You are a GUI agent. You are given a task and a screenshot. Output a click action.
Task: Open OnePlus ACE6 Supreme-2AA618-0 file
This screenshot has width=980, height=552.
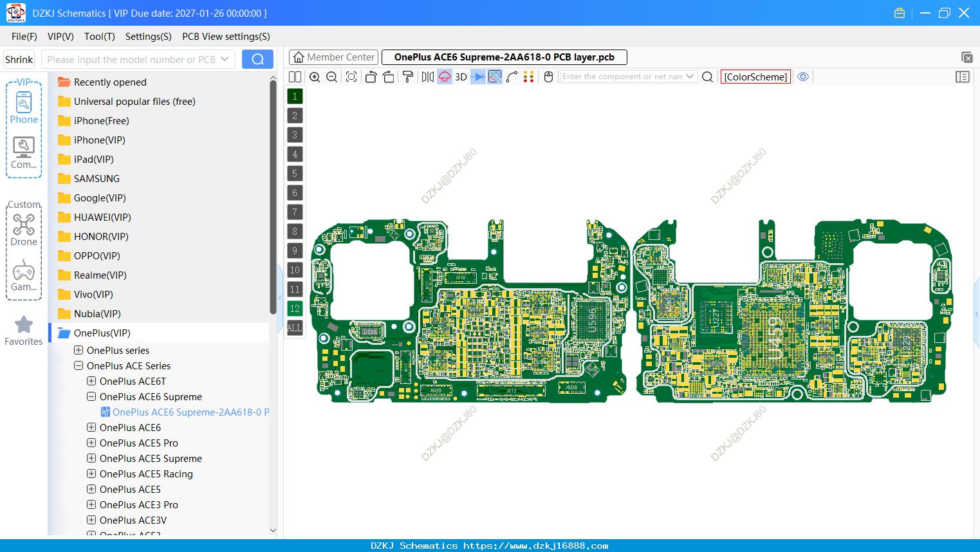point(185,412)
